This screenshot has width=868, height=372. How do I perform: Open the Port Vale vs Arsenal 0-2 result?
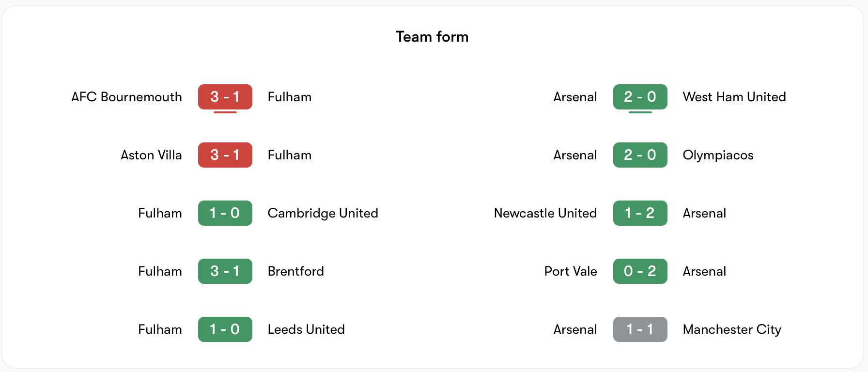640,271
